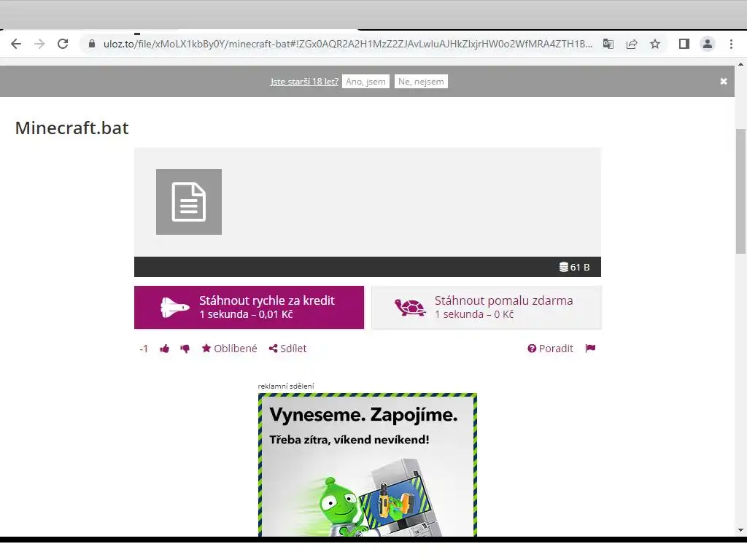Open the browser side panel
The height and width of the screenshot is (560, 747).
684,44
